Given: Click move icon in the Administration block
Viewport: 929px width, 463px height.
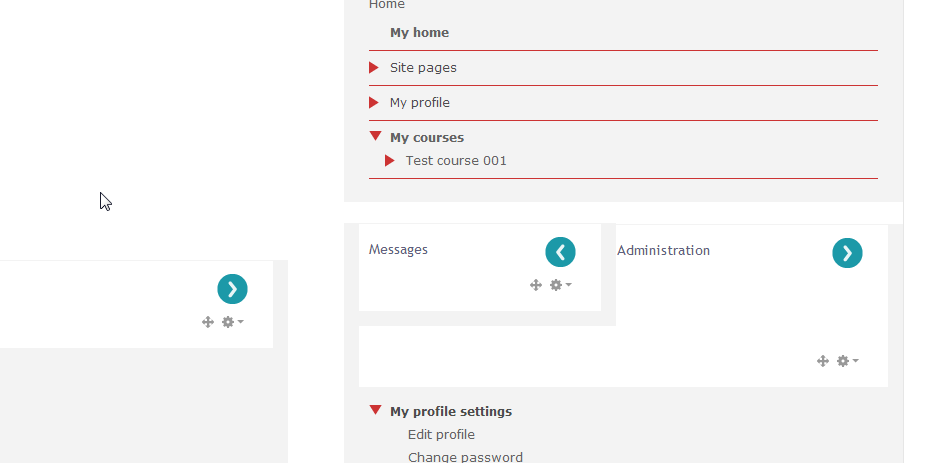Looking at the screenshot, I should 823,361.
